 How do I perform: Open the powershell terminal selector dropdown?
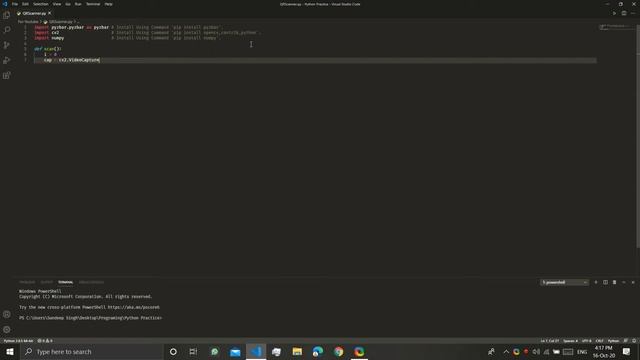point(564,282)
